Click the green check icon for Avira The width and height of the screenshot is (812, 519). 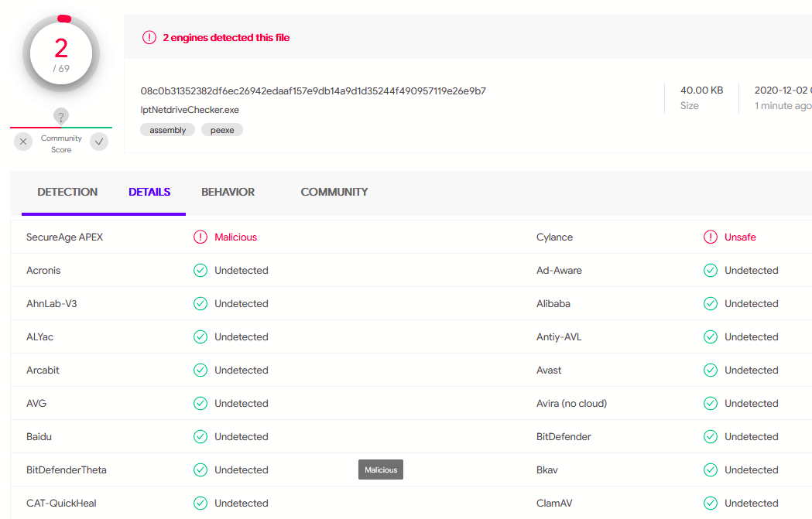coord(711,403)
